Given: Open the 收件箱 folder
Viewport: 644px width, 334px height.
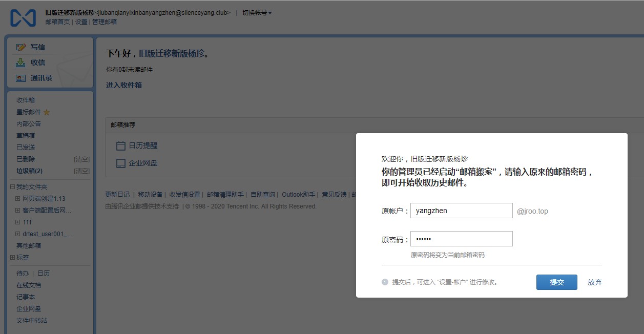Looking at the screenshot, I should tap(26, 100).
